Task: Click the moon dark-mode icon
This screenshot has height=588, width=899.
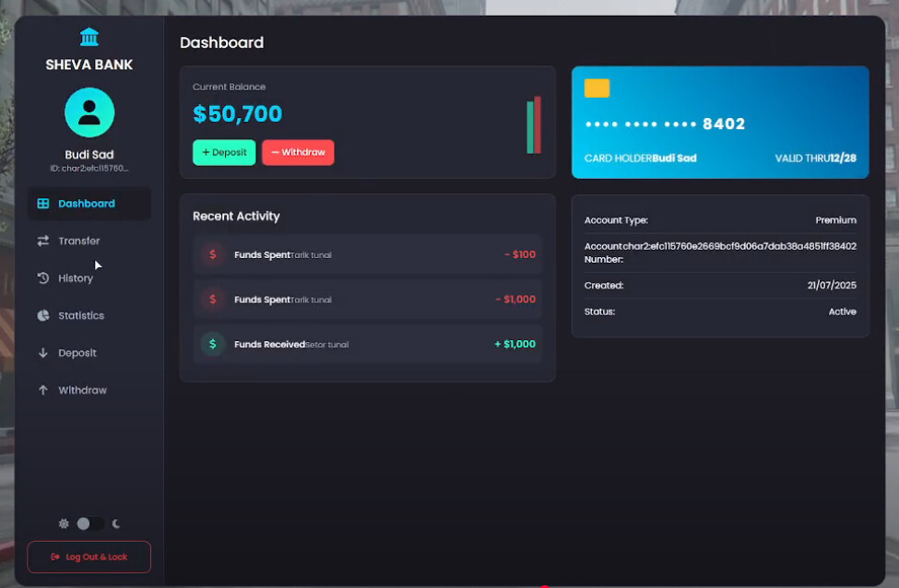Action: pos(116,523)
